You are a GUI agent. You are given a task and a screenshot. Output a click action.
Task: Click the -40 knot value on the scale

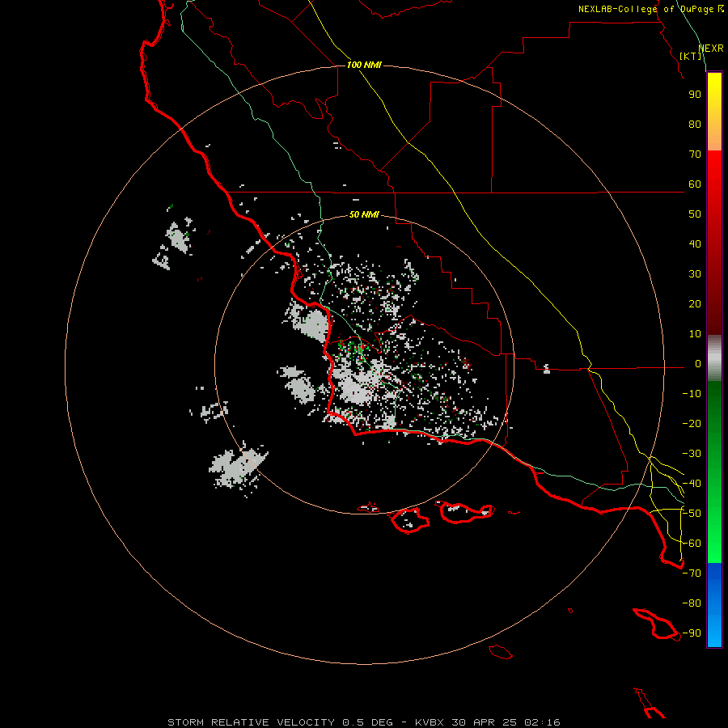[x=692, y=484]
